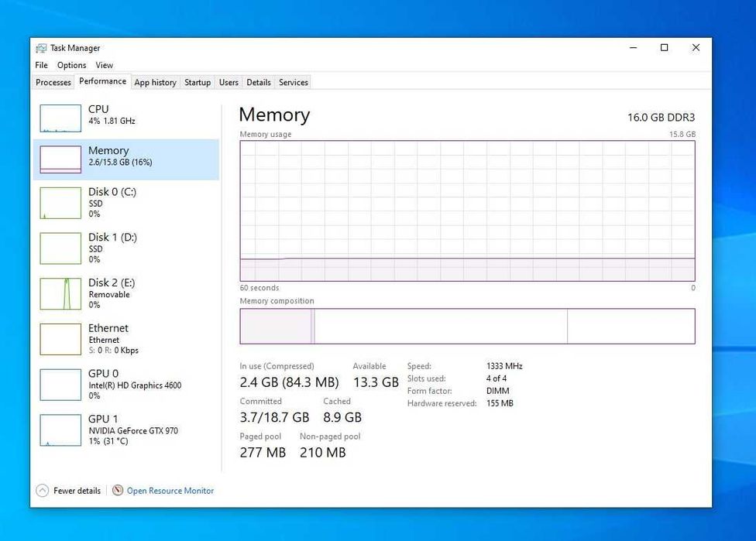Click the Memory usage thumbnail in sidebar
Image resolution: width=756 pixels, height=541 pixels.
tap(60, 159)
